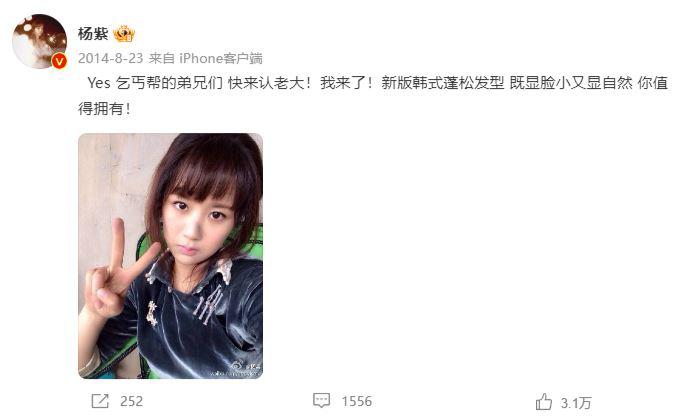Click the 252 repost count
Viewport: 688px width, 419px height.
point(131,401)
